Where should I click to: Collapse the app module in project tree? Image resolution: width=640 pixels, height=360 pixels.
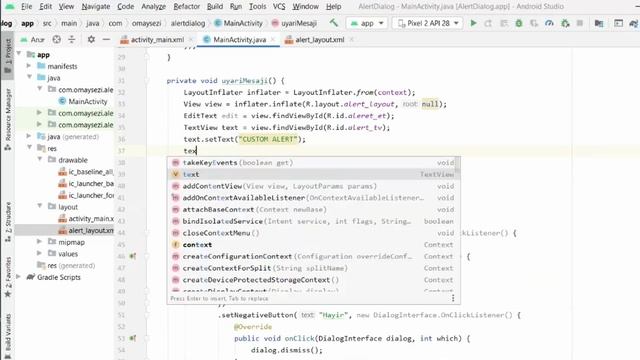(19, 54)
